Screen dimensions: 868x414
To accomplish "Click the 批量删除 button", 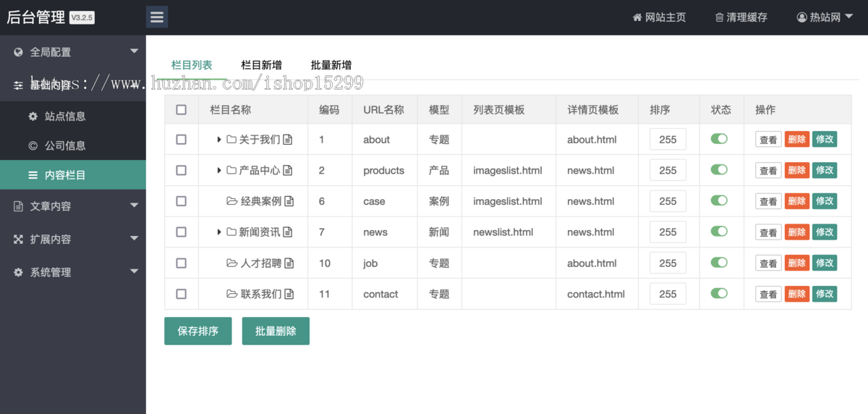I will coord(276,331).
